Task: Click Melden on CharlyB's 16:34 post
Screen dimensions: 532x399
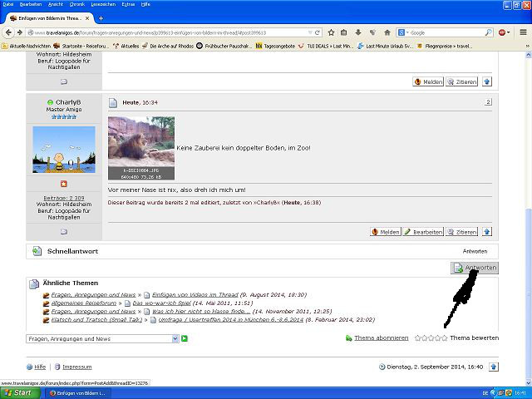Action: click(385, 232)
